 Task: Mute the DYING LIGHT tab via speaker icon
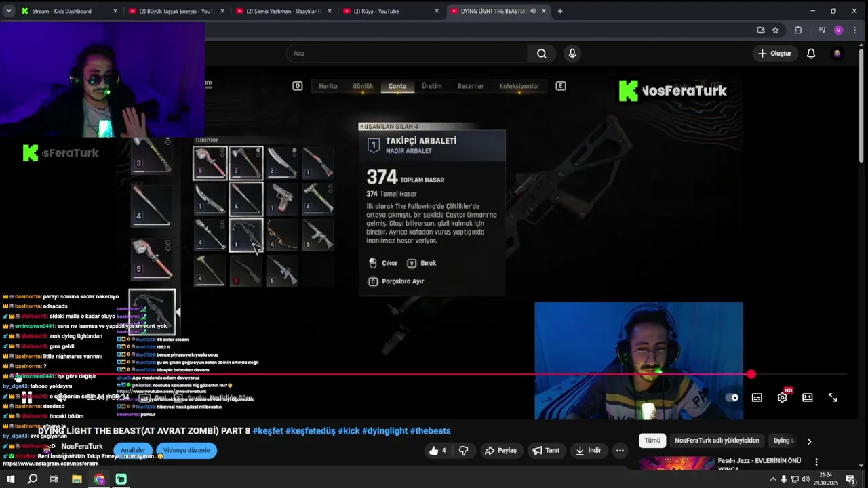tap(533, 11)
